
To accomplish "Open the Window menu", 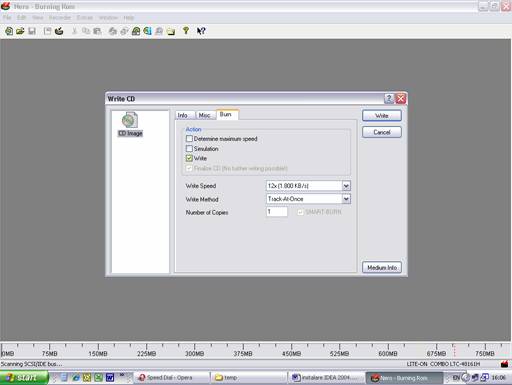I will click(x=108, y=18).
